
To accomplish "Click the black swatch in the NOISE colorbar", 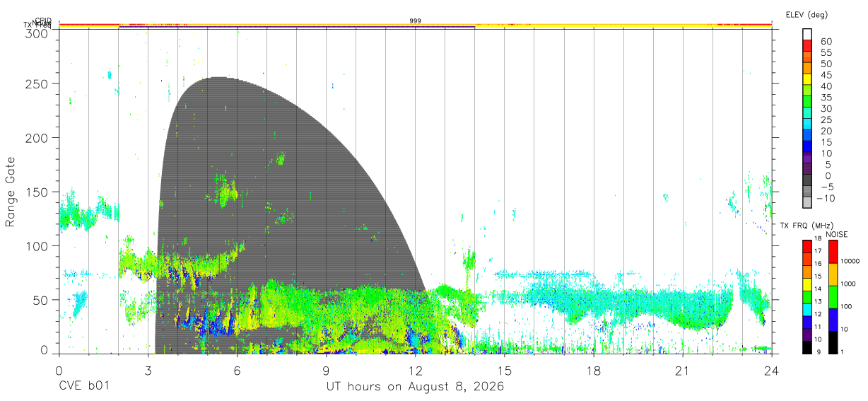I will coord(833,342).
